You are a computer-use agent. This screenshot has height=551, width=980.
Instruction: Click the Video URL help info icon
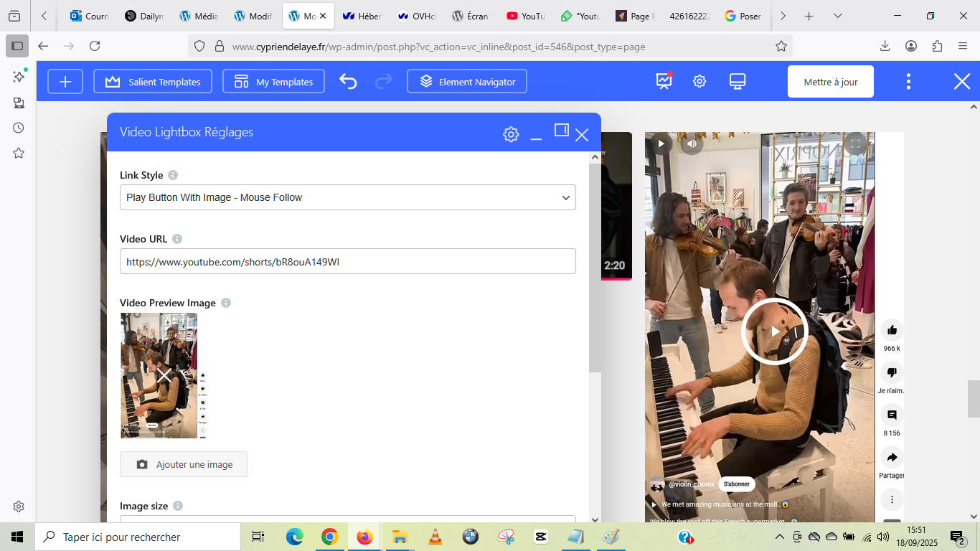[x=177, y=239]
